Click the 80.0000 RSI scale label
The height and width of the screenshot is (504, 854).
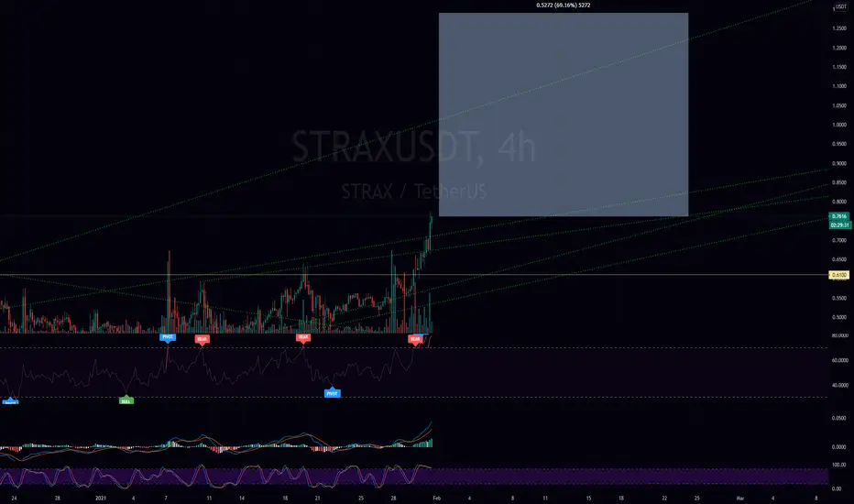coord(839,335)
